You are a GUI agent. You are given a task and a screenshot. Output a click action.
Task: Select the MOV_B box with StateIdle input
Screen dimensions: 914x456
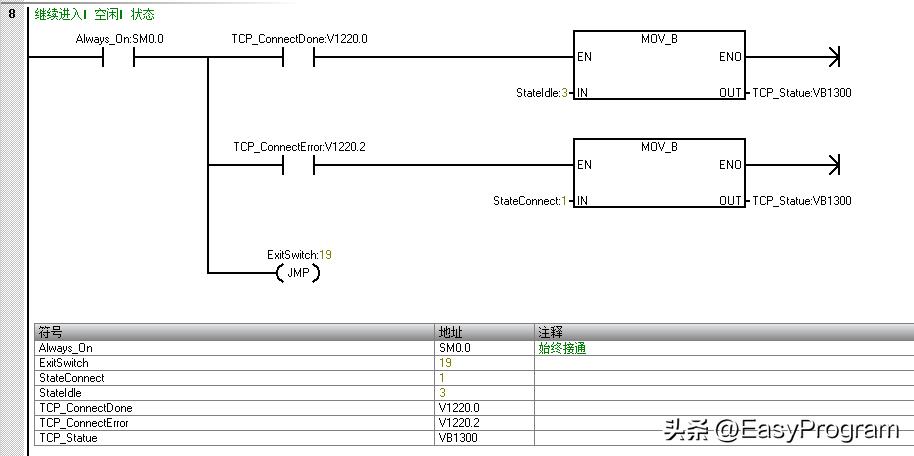click(x=659, y=65)
